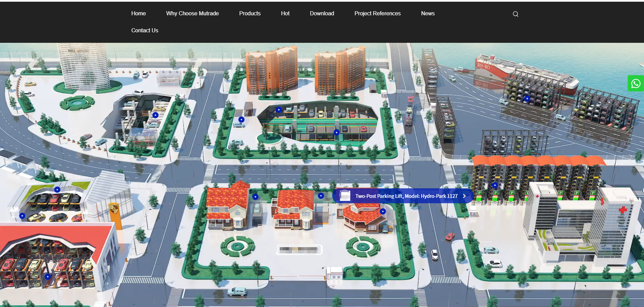Select hotspot just right of the leftmost house
644x307 pixels.
pyautogui.click(x=255, y=197)
